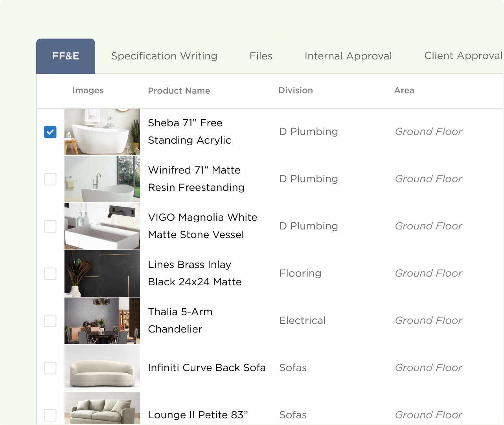Uncheck the Sheba 71" Free Standing checkbox
Viewport: 504px width, 425px height.
tap(50, 132)
